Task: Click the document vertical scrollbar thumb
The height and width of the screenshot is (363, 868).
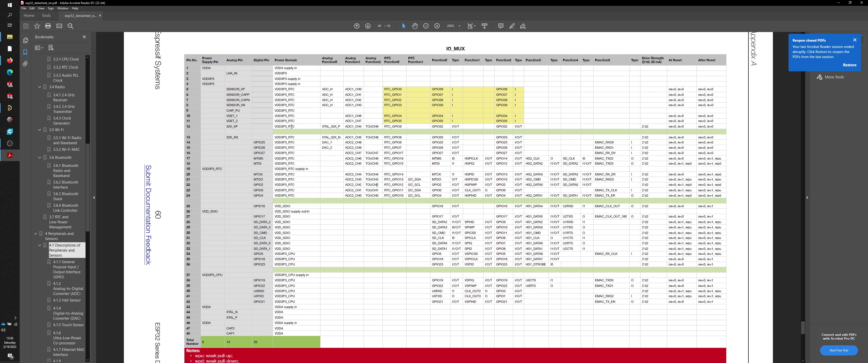Action: (x=803, y=327)
